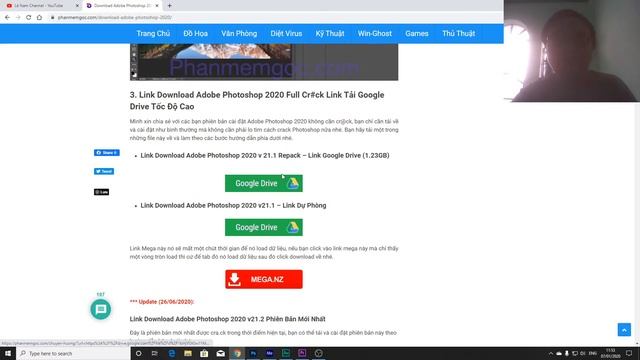Open the Windows notification center
This screenshot has width=640, height=360.
coord(629,353)
